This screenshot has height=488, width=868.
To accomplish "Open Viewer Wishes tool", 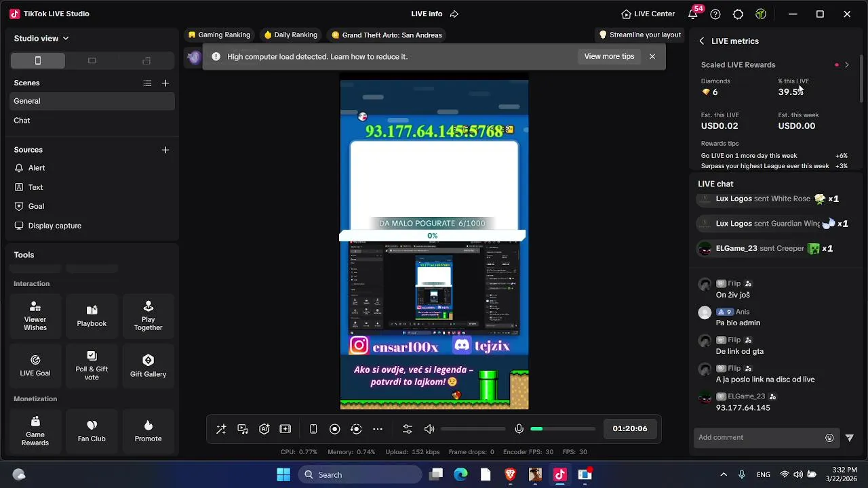I will 35,317.
